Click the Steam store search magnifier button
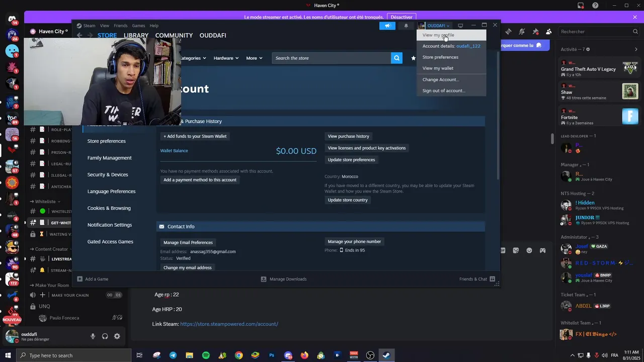This screenshot has width=644, height=362. [397, 58]
